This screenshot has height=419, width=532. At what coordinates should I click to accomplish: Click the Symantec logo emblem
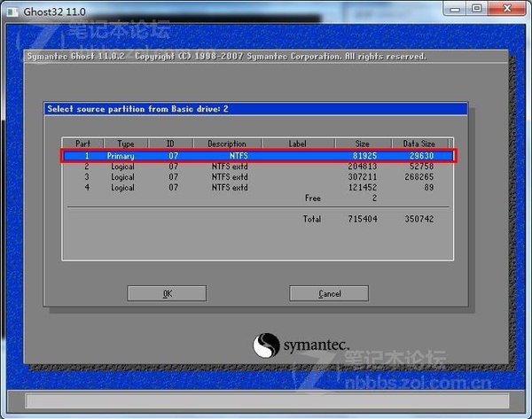(x=269, y=344)
